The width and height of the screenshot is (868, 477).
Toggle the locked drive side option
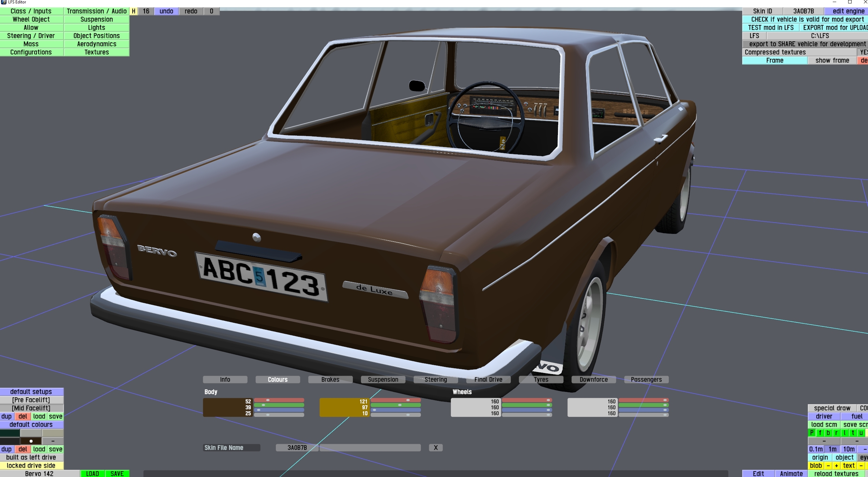click(31, 466)
